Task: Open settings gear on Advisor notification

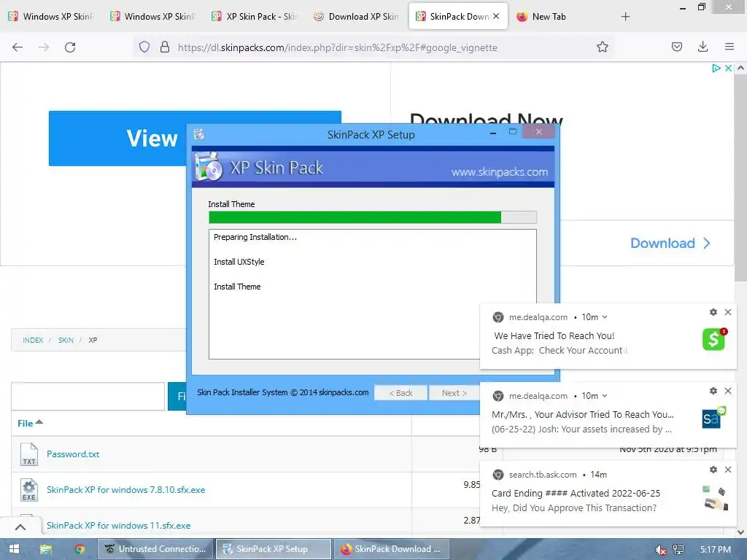Action: pyautogui.click(x=713, y=391)
